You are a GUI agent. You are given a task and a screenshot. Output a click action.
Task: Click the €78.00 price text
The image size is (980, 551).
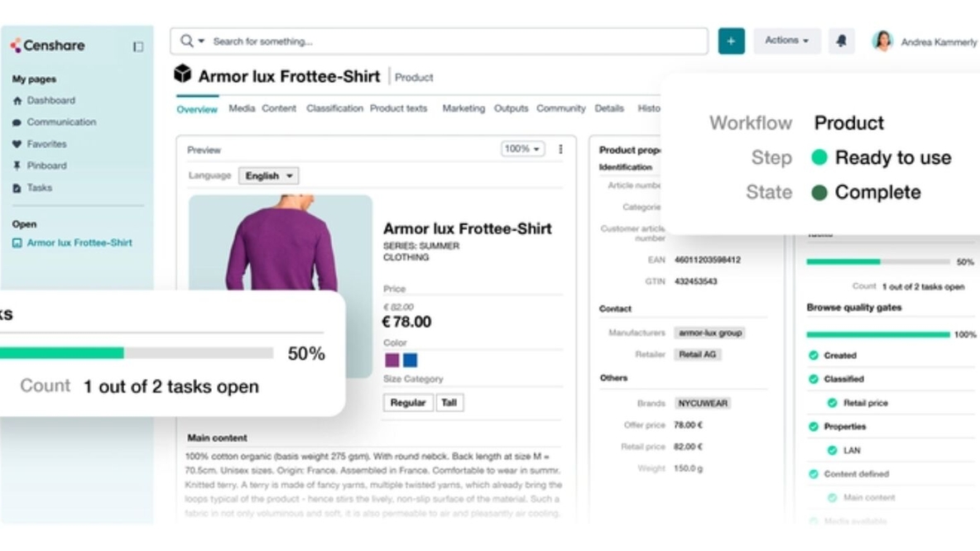point(406,323)
